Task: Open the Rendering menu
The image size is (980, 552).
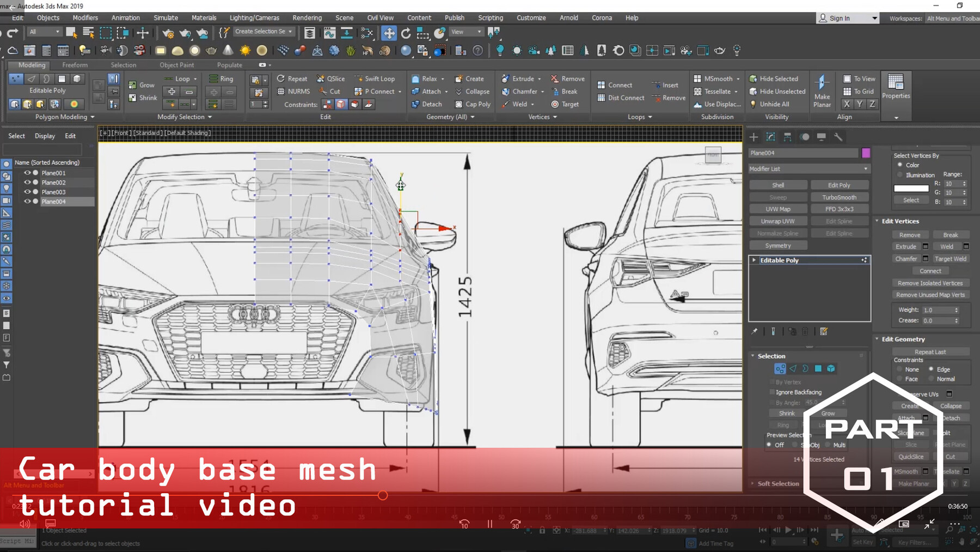Action: (307, 17)
